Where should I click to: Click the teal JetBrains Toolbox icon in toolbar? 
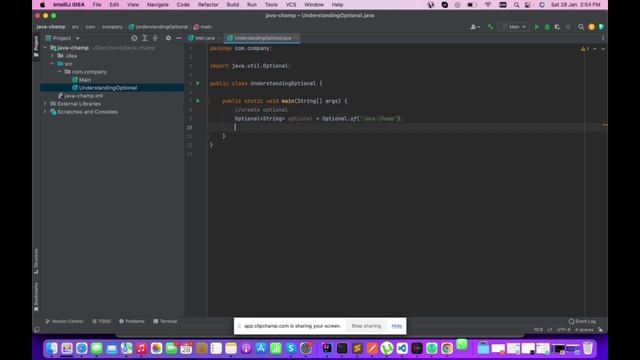(601, 27)
